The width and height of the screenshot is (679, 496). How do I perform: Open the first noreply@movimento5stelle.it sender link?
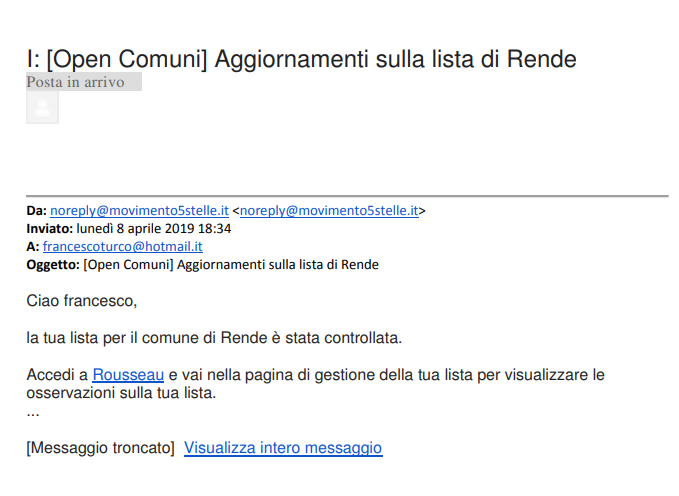[x=139, y=211]
